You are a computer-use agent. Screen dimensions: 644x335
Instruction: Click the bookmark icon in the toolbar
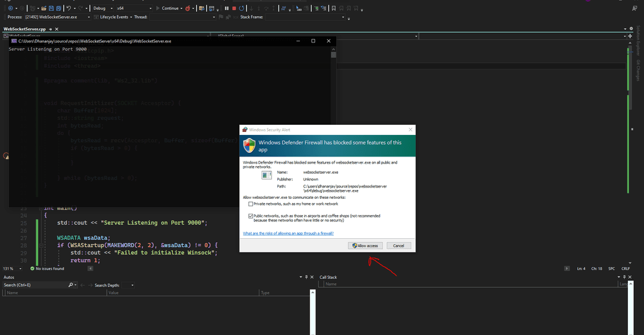[333, 8]
